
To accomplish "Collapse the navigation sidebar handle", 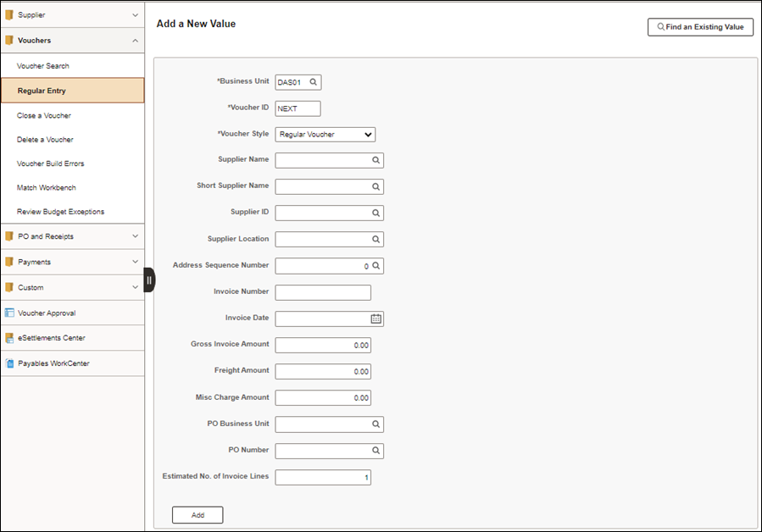I will click(x=149, y=280).
